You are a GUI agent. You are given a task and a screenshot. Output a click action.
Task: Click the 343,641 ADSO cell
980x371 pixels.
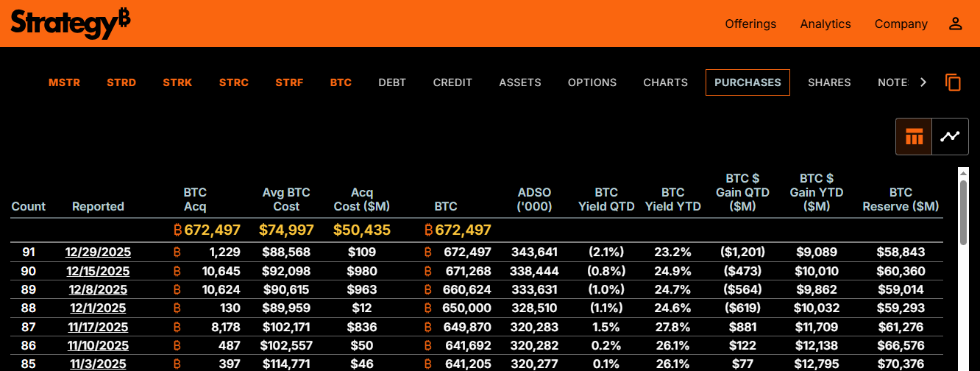coord(535,252)
